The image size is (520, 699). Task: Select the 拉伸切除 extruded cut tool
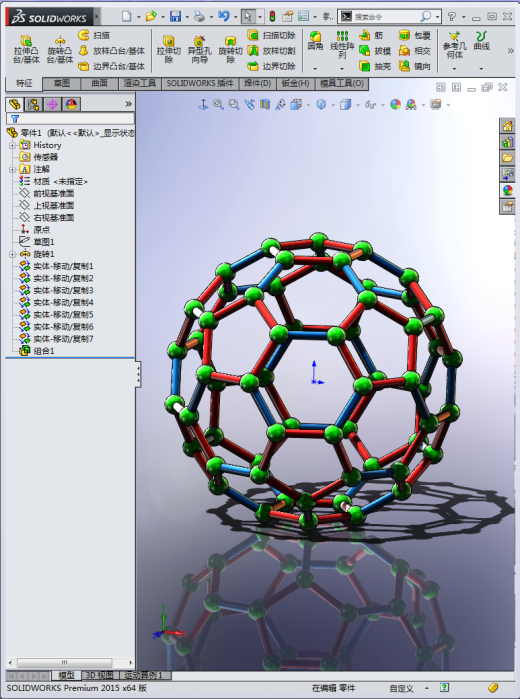tap(169, 49)
